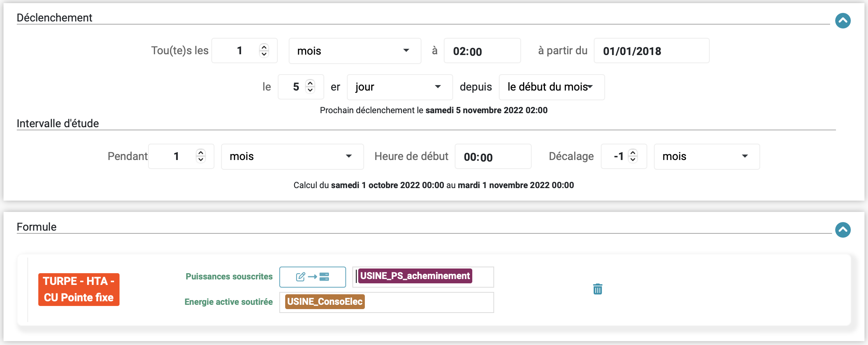This screenshot has width=868, height=345.
Task: Open the Pendant duration unit dropdown
Action: pos(292,156)
